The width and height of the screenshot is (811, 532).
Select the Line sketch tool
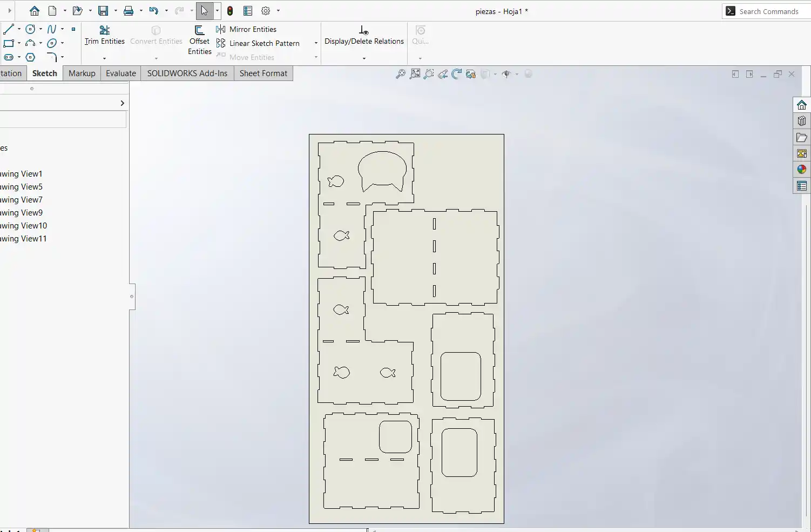[8, 29]
